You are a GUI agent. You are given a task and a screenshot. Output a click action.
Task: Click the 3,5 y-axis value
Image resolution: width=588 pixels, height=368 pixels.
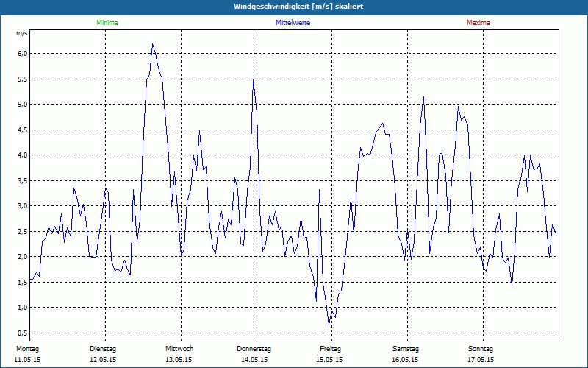(x=23, y=180)
